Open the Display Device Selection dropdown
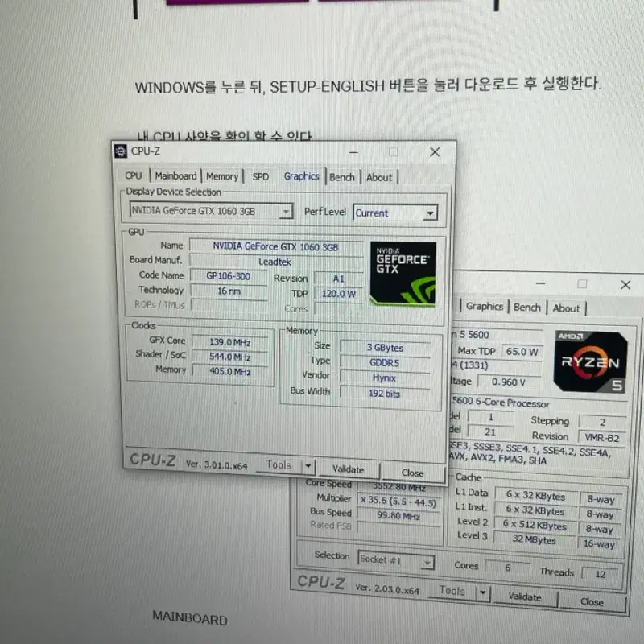This screenshot has width=644, height=644. pos(286,212)
